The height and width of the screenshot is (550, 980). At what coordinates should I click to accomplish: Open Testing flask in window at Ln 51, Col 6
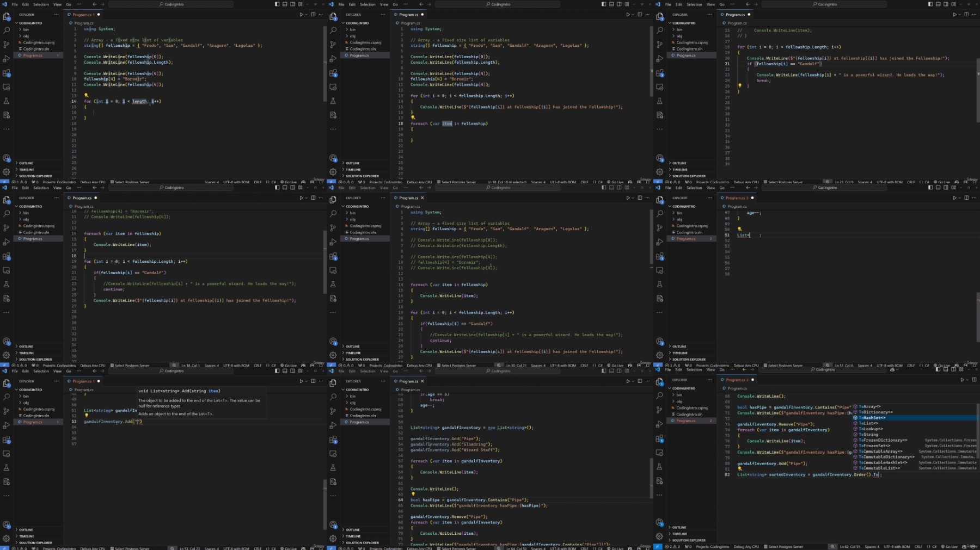click(660, 284)
